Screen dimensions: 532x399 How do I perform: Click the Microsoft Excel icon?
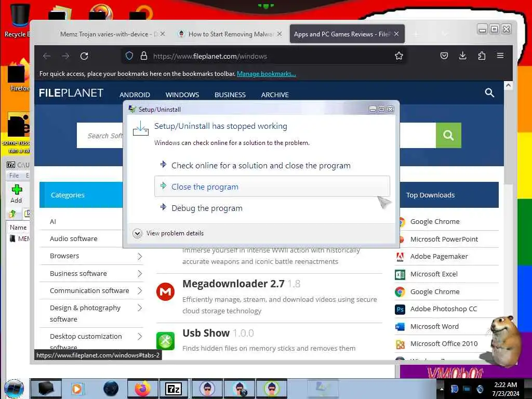(400, 274)
